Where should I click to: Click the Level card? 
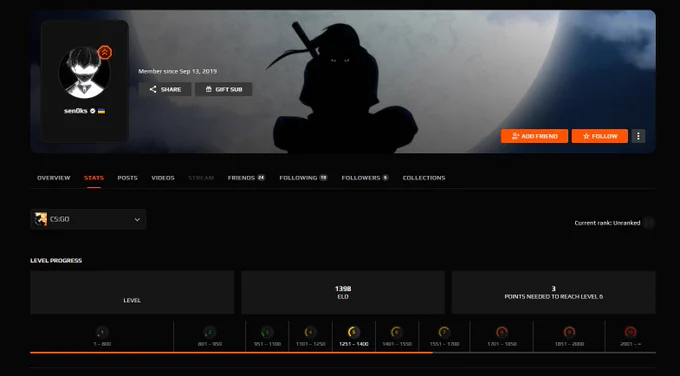point(132,292)
